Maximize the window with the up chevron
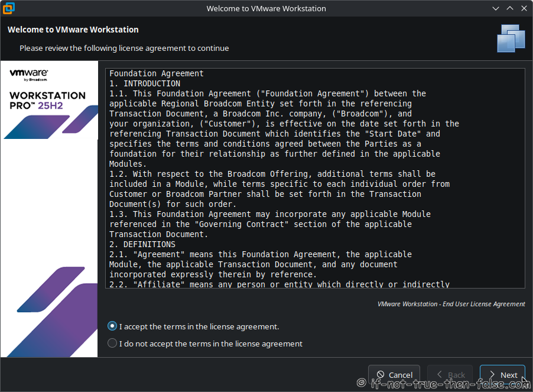Image resolution: width=533 pixels, height=392 pixels. (x=510, y=8)
